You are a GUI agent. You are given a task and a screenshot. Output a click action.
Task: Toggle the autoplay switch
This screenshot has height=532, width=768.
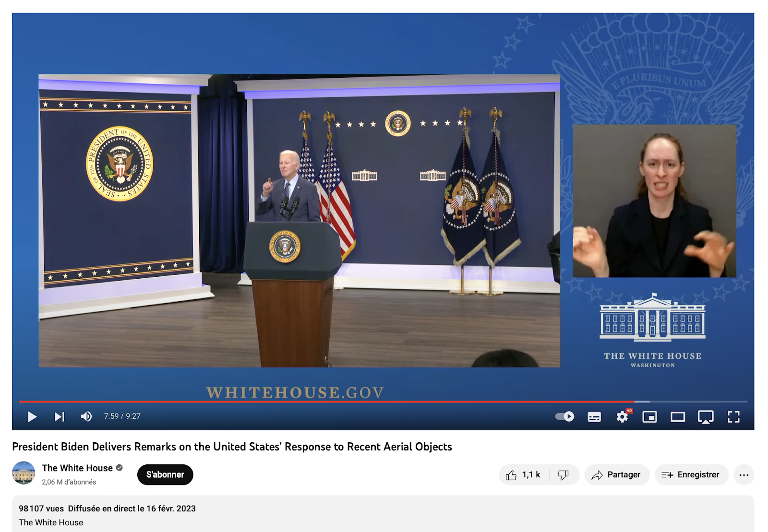(x=564, y=416)
